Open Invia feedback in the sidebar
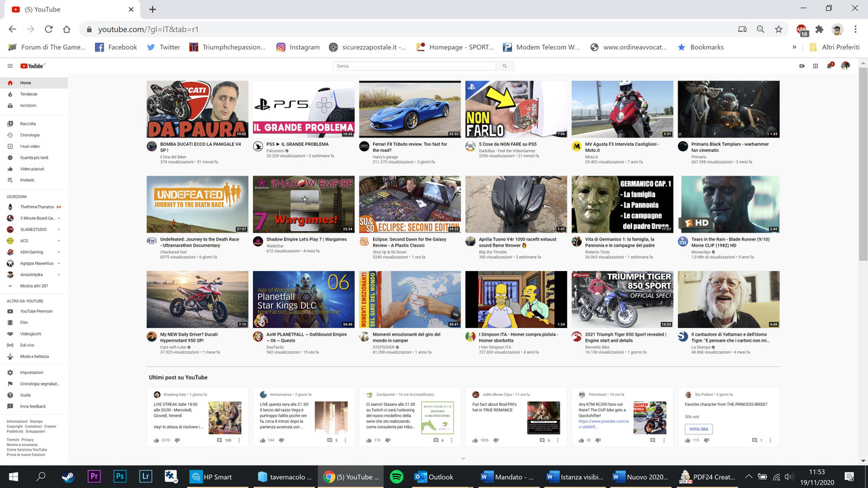Viewport: 868px width, 488px height. (34, 406)
